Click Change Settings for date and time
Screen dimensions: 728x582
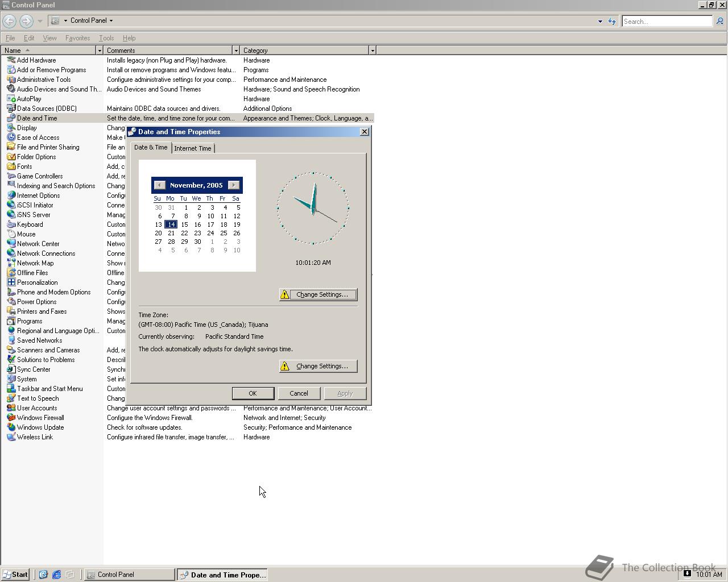pyautogui.click(x=318, y=294)
